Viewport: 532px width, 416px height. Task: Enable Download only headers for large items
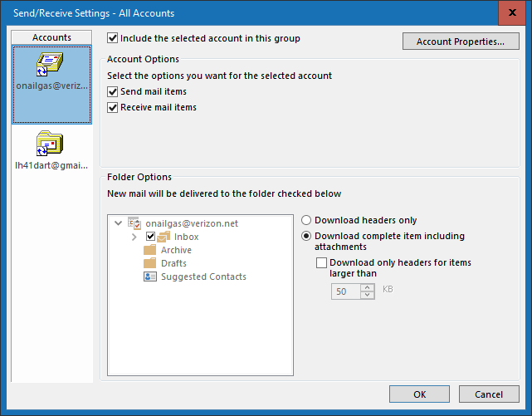[x=322, y=263]
